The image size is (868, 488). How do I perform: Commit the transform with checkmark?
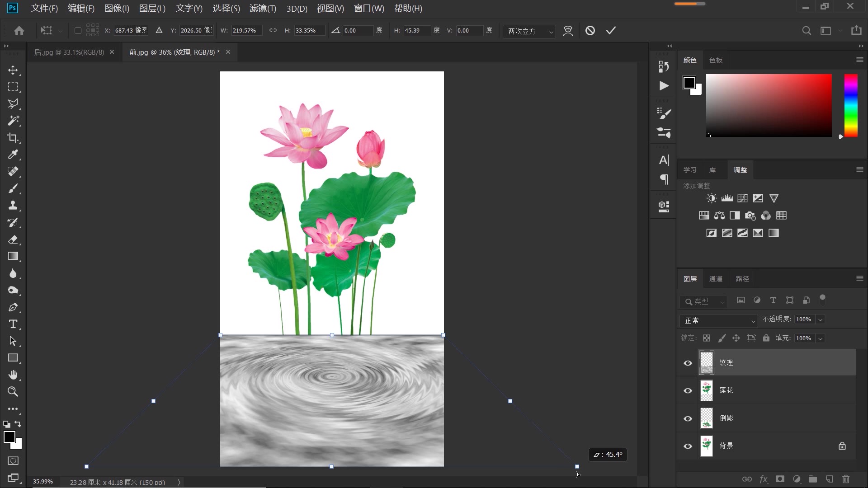[611, 30]
